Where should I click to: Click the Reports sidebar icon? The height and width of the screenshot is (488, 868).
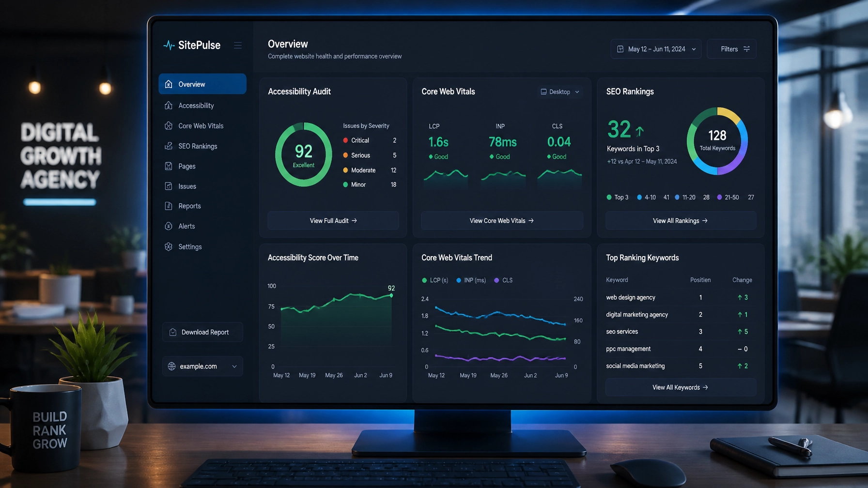pyautogui.click(x=169, y=206)
